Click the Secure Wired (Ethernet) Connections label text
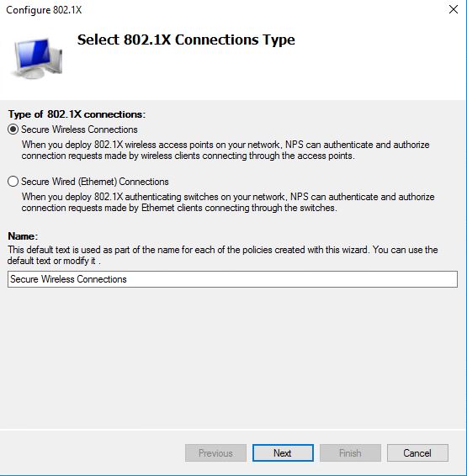Screen dimensions: 467x476 tap(95, 182)
